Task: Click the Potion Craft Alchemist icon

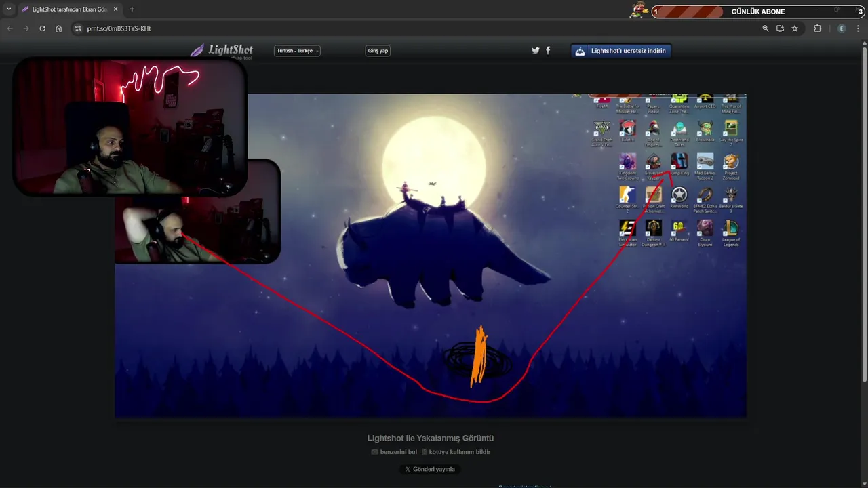Action: 654,200
